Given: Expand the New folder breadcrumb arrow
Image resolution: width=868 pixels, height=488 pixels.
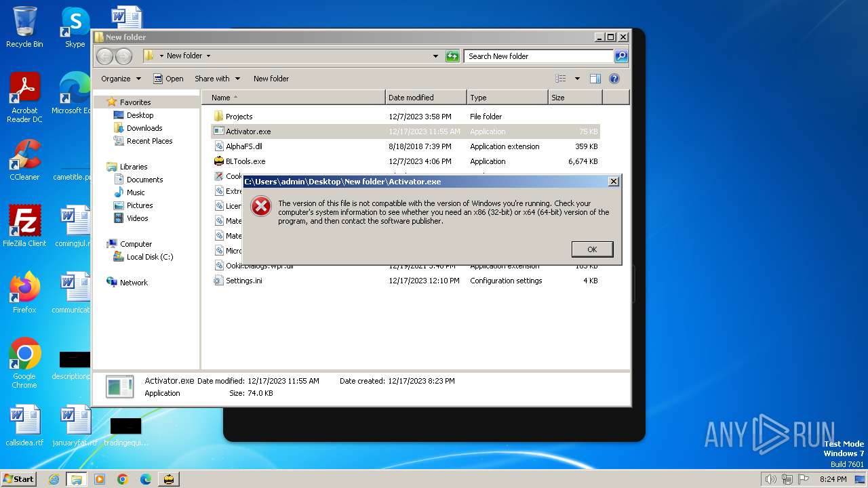Looking at the screenshot, I should tap(208, 56).
